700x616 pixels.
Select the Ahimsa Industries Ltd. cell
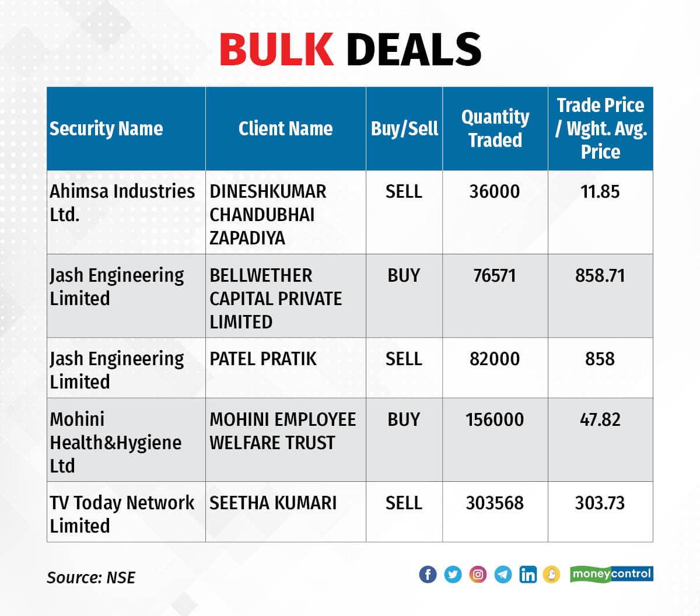tap(126, 212)
